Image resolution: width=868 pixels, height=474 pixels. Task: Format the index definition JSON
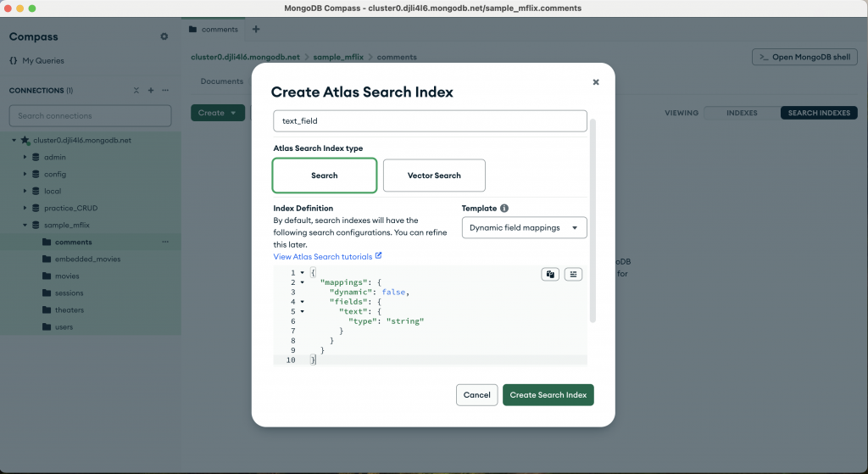tap(573, 274)
